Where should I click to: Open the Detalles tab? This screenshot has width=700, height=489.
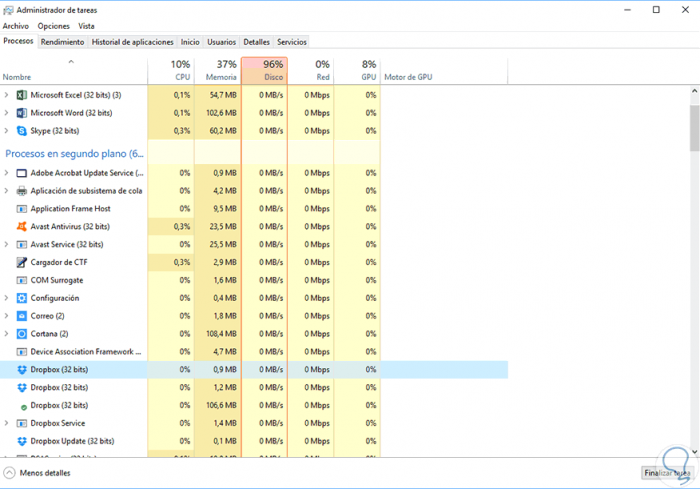256,42
